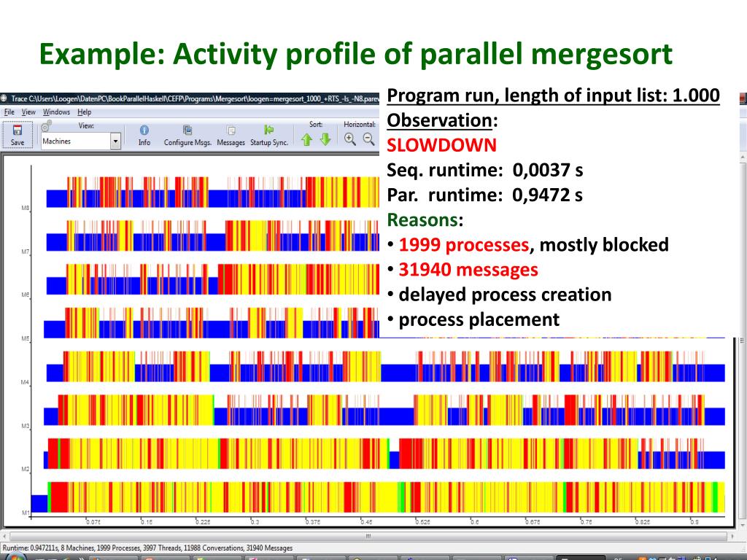747x560 pixels.
Task: Click the M1 machine activity bar
Action: (378, 497)
